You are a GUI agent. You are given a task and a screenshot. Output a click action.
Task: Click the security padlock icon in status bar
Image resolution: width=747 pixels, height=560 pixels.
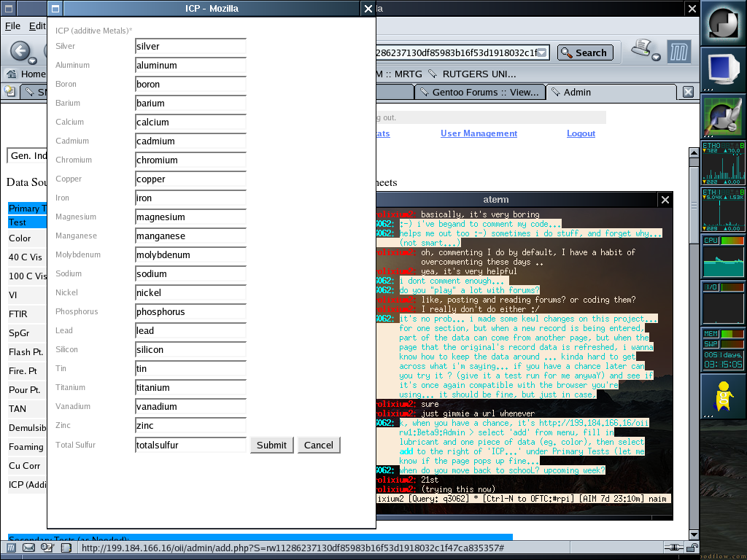tap(692, 548)
